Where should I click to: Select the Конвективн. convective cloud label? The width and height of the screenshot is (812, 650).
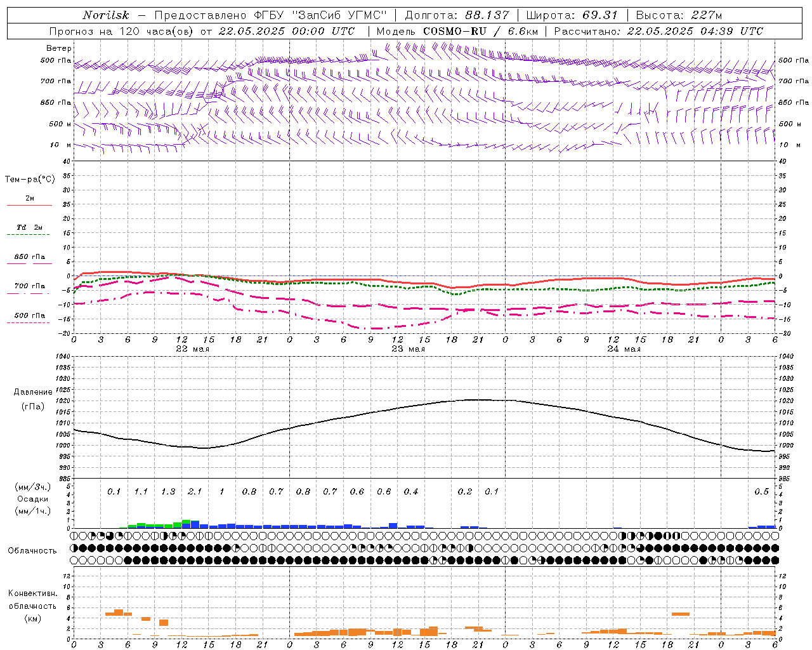coord(32,594)
